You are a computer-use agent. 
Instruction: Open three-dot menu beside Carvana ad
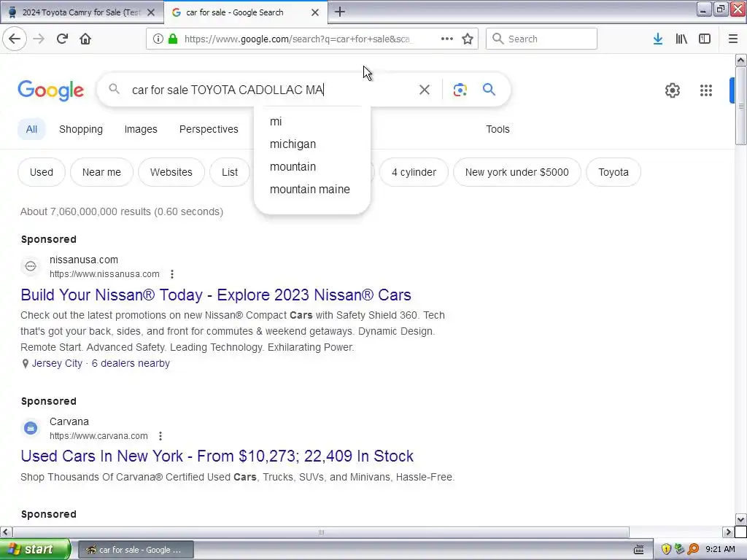pyautogui.click(x=160, y=436)
